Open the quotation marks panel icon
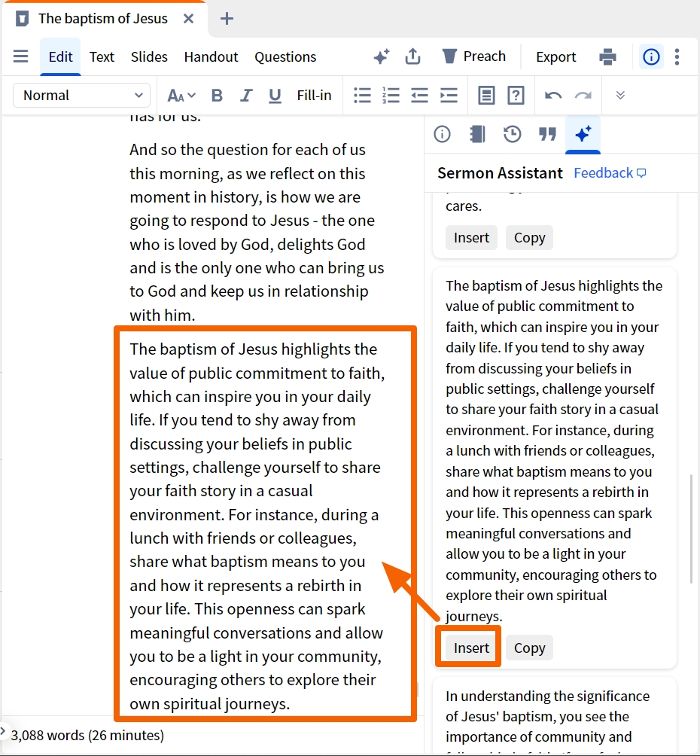 (x=547, y=134)
